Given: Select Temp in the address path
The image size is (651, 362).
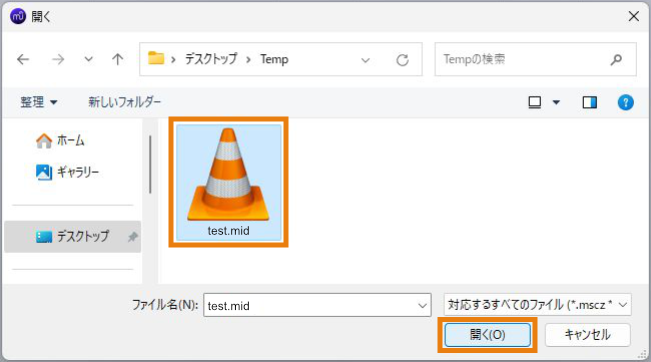Looking at the screenshot, I should 274,59.
